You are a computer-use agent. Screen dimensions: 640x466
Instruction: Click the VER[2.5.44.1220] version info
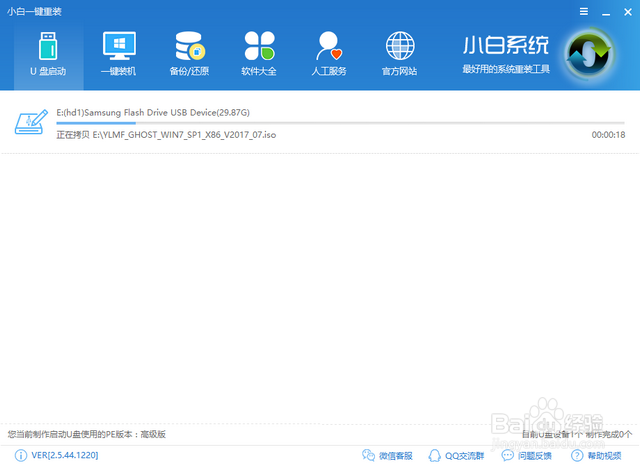coord(65,455)
